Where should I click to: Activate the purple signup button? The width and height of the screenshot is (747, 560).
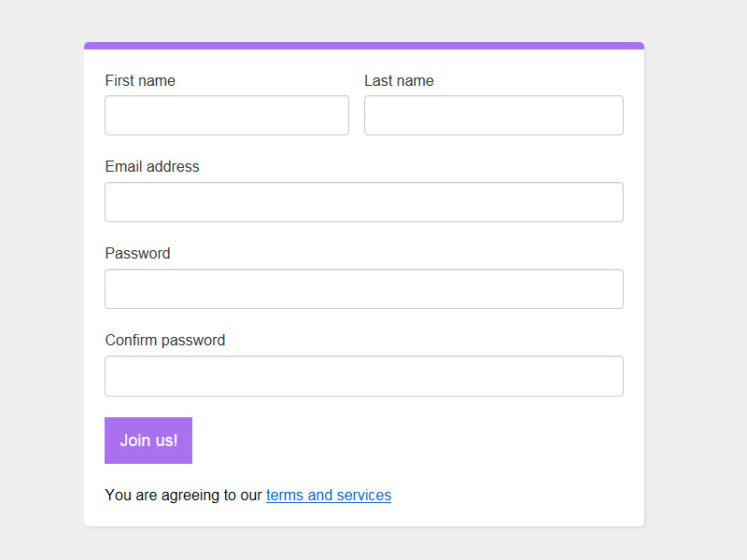coord(148,440)
